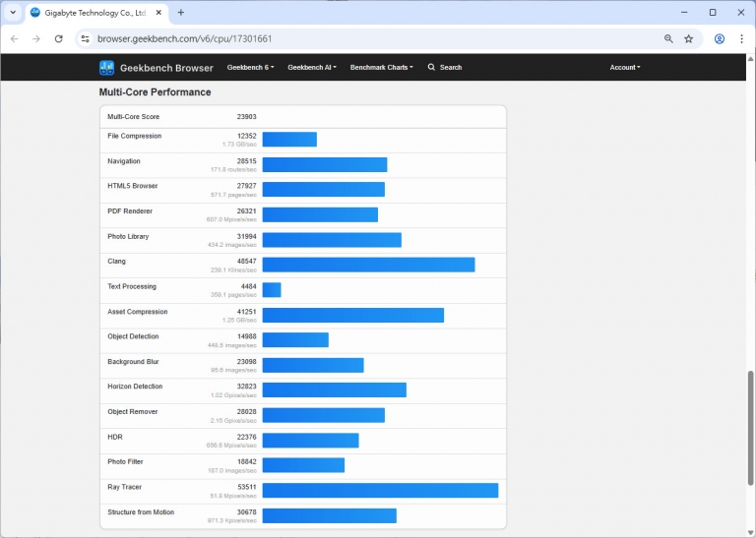Open the zoom magnifier icon in address bar

[x=668, y=38]
